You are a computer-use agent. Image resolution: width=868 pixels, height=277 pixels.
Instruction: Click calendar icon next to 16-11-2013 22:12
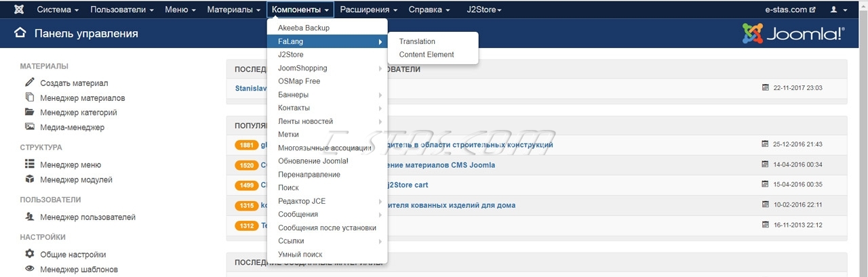766,225
